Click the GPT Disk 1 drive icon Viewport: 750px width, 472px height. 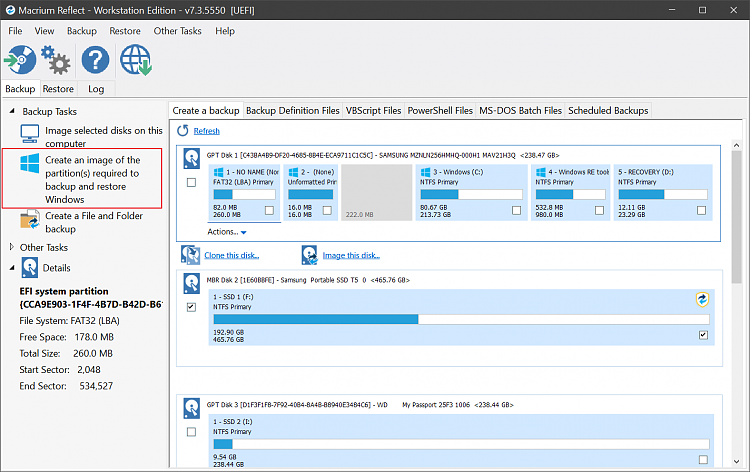click(x=192, y=158)
